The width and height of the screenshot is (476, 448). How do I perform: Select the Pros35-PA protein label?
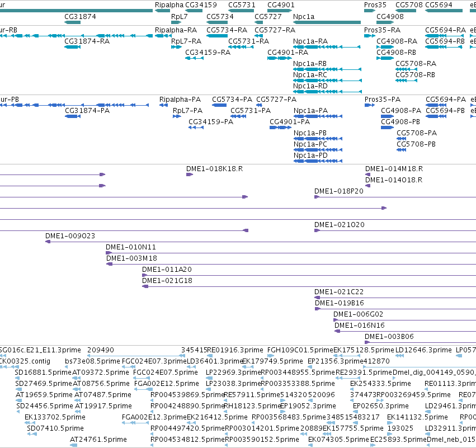(x=383, y=99)
